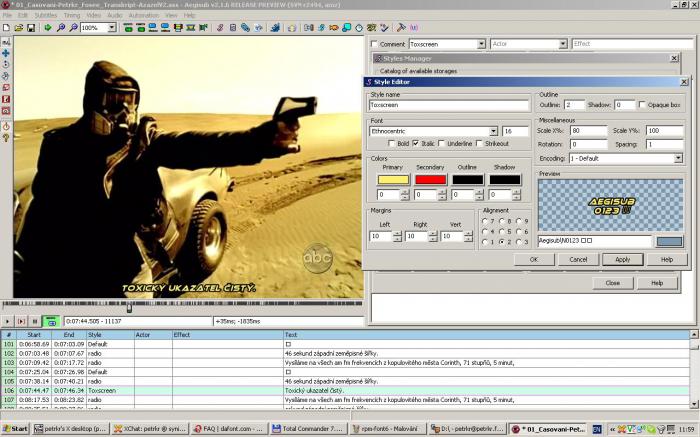This screenshot has height=437, width=700.
Task: Click the Scale X% input field
Action: click(x=588, y=131)
